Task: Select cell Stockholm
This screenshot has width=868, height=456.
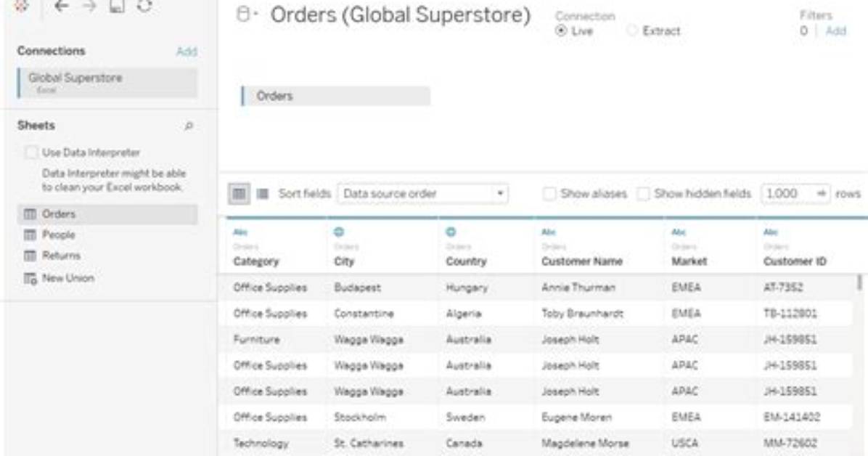Action: [360, 418]
